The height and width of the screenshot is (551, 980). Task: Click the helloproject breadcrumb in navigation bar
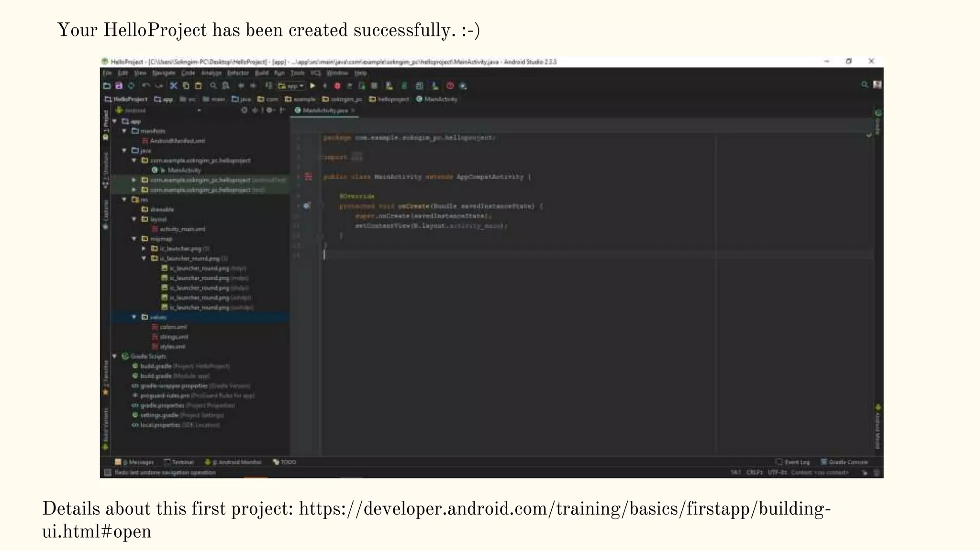coord(389,99)
